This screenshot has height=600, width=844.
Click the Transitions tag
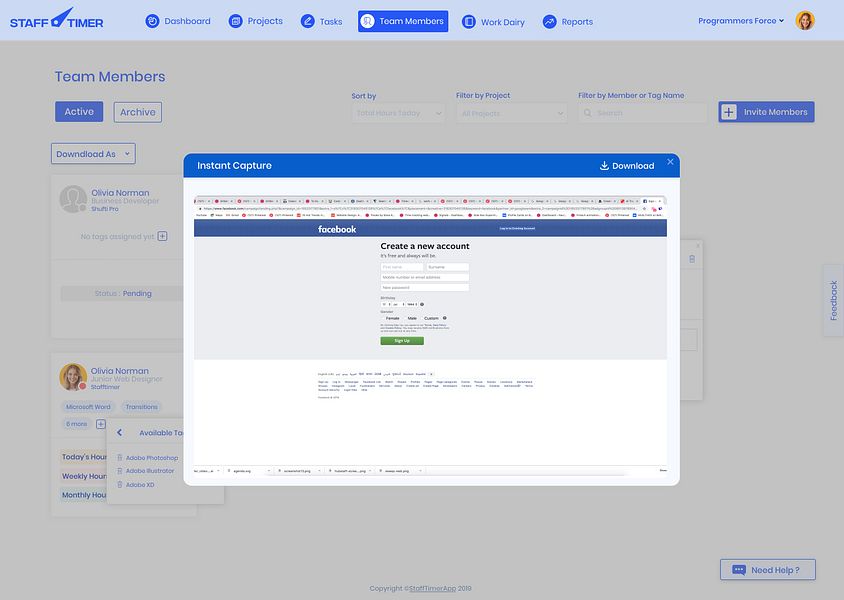pyautogui.click(x=142, y=407)
